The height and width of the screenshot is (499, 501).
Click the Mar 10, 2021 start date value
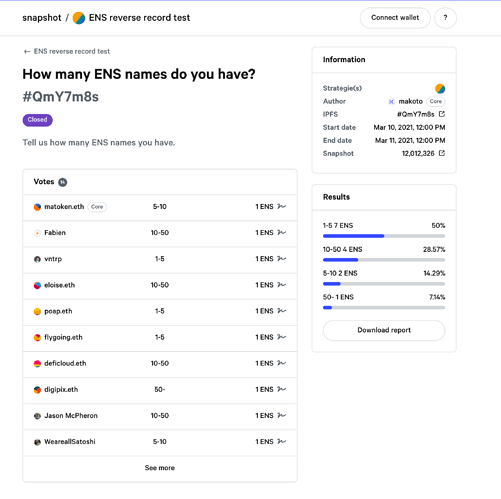(409, 128)
